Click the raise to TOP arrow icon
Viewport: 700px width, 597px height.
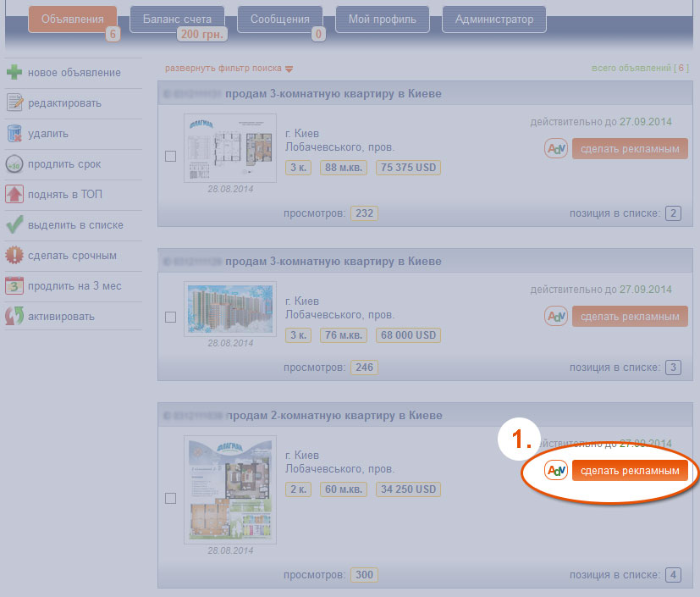[x=14, y=195]
